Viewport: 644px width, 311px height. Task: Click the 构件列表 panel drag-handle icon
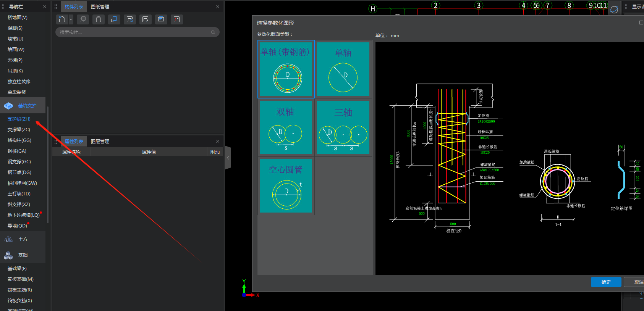coord(56,6)
